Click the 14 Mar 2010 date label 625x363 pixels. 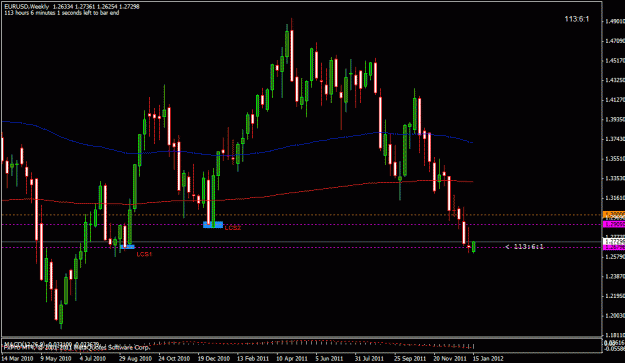click(x=18, y=358)
